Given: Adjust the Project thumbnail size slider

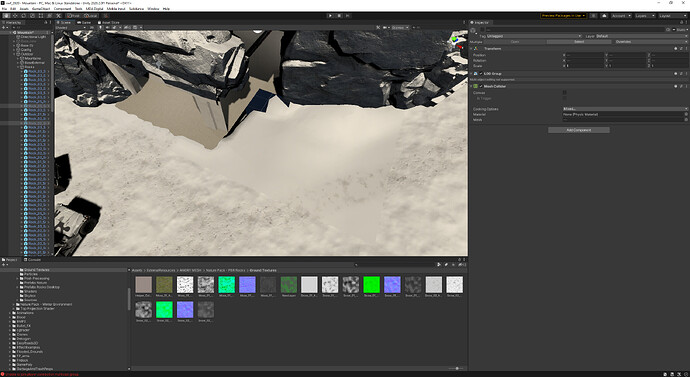Looking at the screenshot, I should point(457,368).
